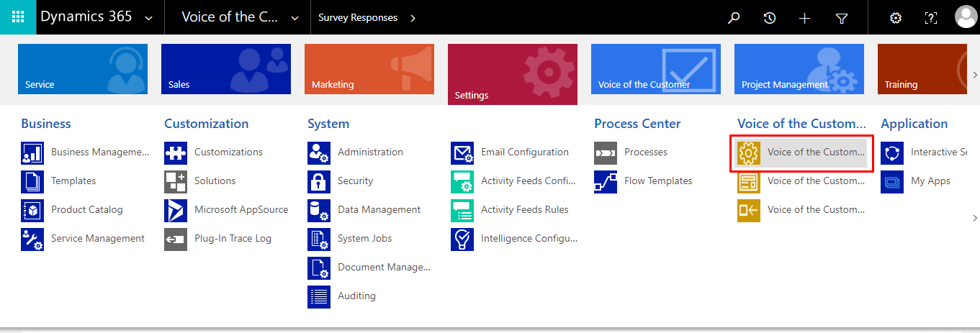
Task: Click the Processes icon
Action: (x=606, y=152)
